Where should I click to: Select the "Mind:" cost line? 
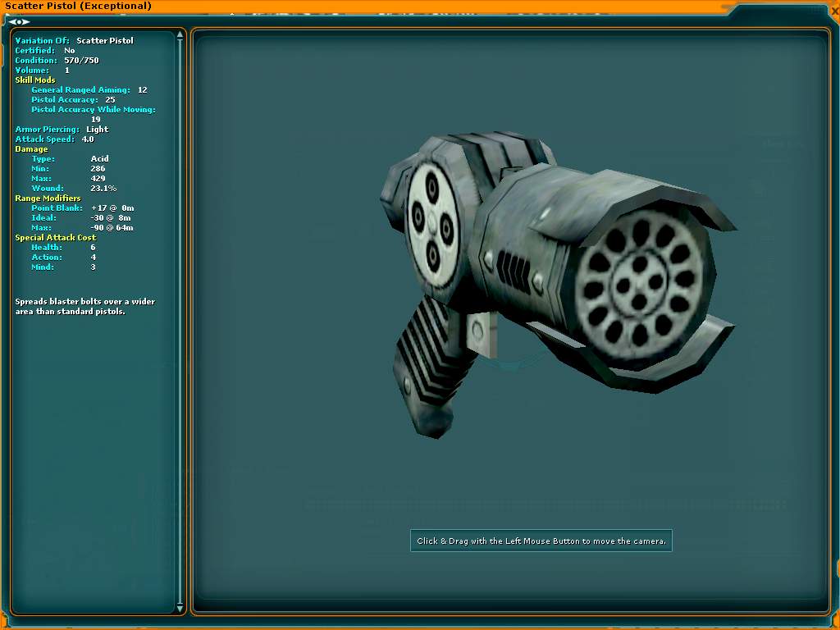63,267
